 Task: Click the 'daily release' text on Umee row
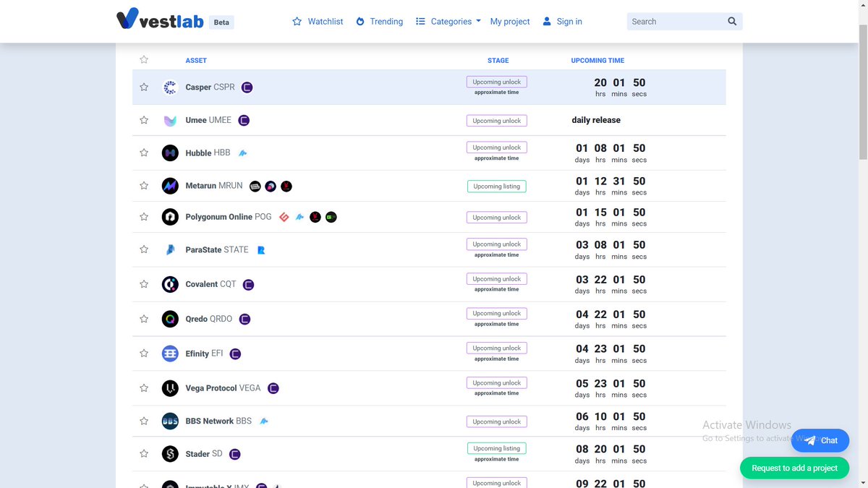pos(596,120)
